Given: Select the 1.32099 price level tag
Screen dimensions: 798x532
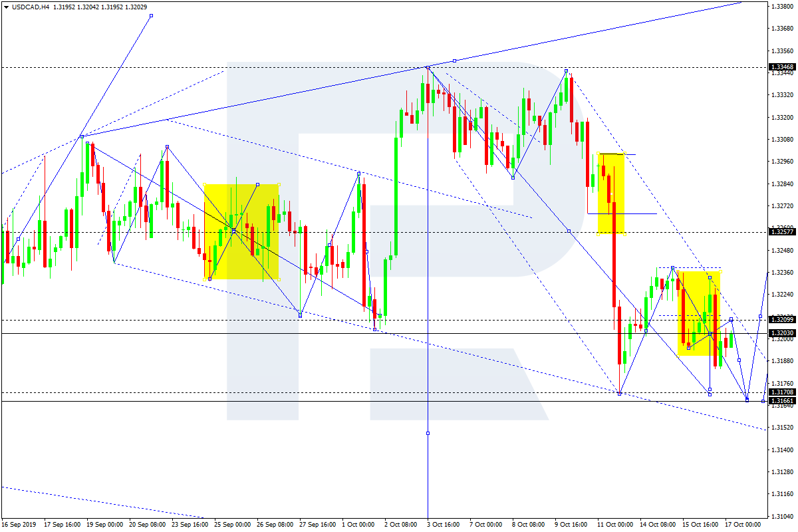Looking at the screenshot, I should [781, 320].
